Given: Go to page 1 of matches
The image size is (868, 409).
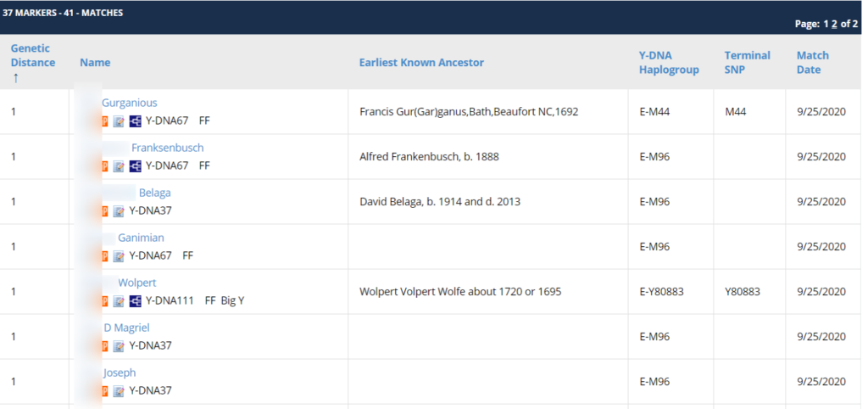Looking at the screenshot, I should (x=826, y=25).
